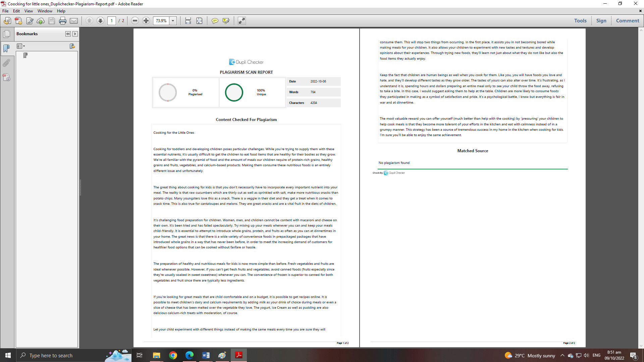Add a sticky note comment
Viewport: 644px width, 362px height.
coord(215,21)
